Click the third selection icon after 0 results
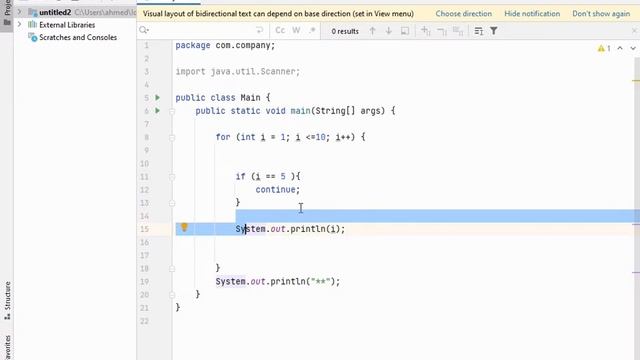The image size is (640, 360). click(458, 31)
